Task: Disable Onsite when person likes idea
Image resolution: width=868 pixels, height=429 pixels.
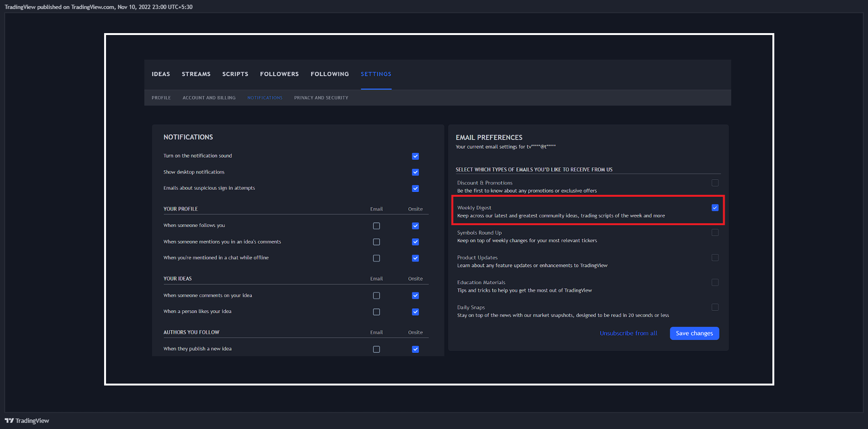Action: pos(415,312)
